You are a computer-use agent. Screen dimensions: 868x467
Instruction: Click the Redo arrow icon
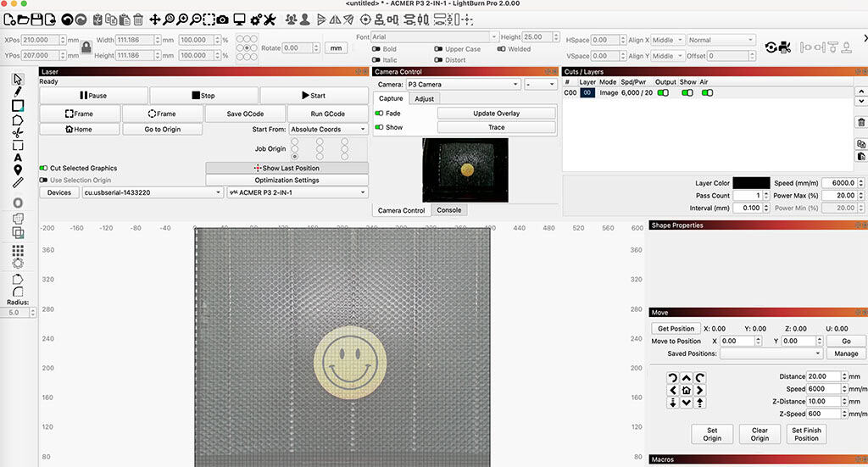[81, 20]
